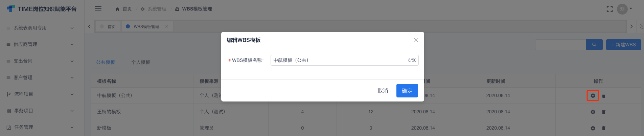Click the search magnifier button

pyautogui.click(x=594, y=45)
